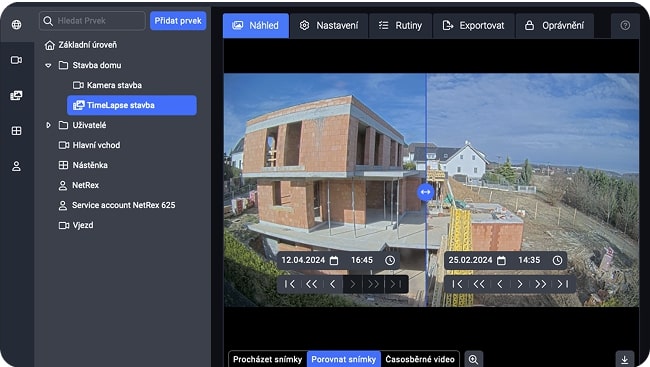Open the cameras section in the sidebar
The height and width of the screenshot is (367, 650).
pos(16,60)
